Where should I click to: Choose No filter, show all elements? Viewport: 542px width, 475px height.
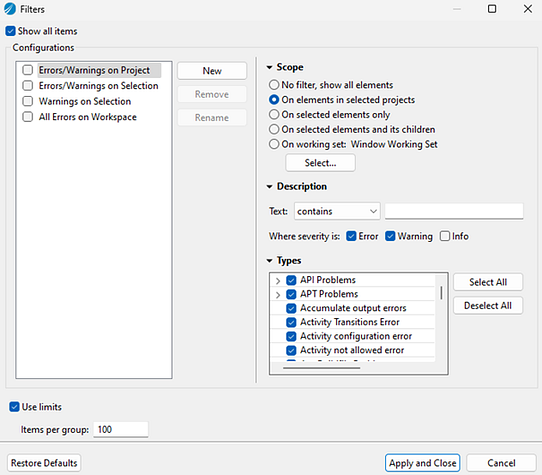tap(274, 85)
